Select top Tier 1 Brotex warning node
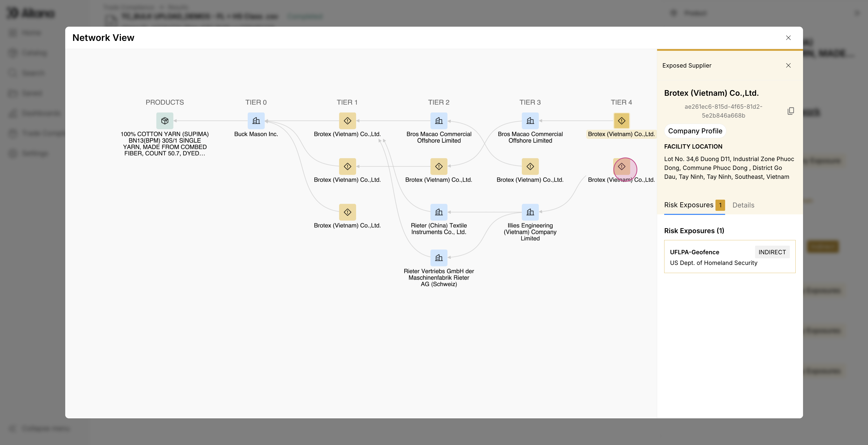 [347, 121]
